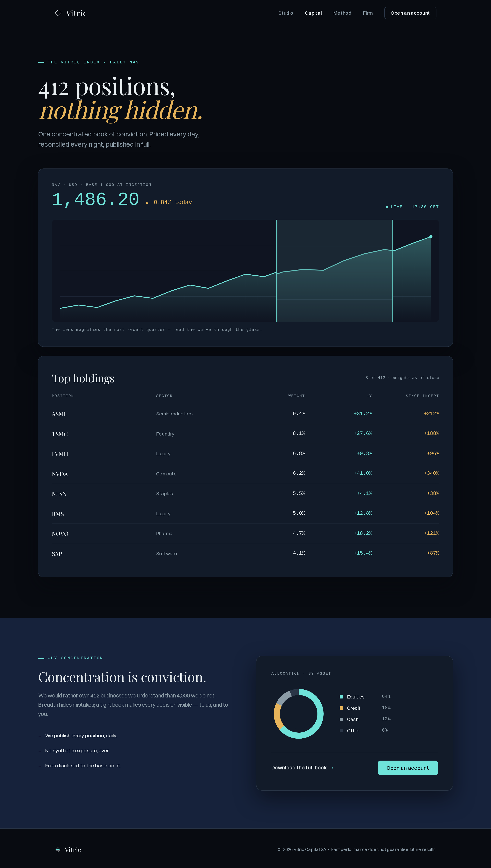Click the arrow after Download the full book
This screenshot has width=491, height=868.
click(x=331, y=768)
